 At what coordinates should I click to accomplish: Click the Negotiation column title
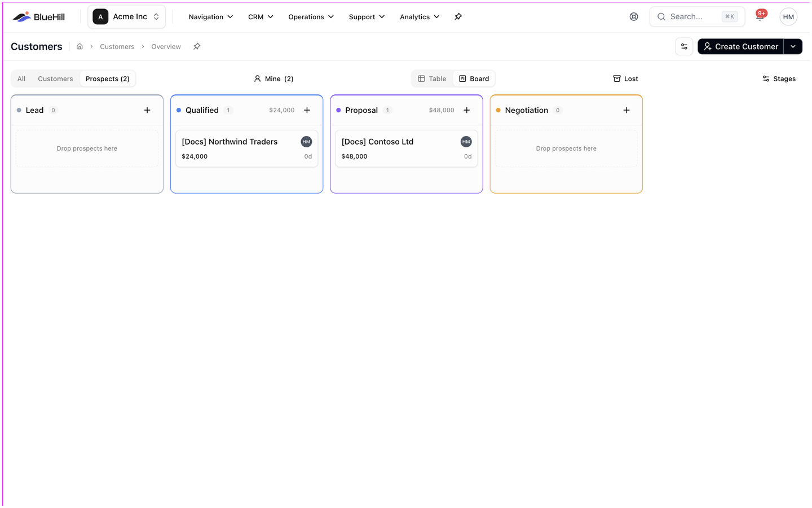click(527, 110)
